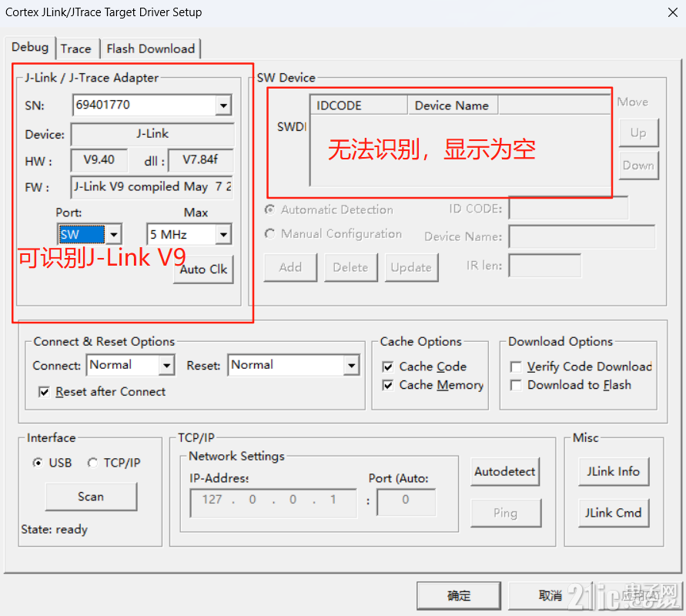This screenshot has width=686, height=616.
Task: Enable Verify Code Download checkbox
Action: pos(516,367)
